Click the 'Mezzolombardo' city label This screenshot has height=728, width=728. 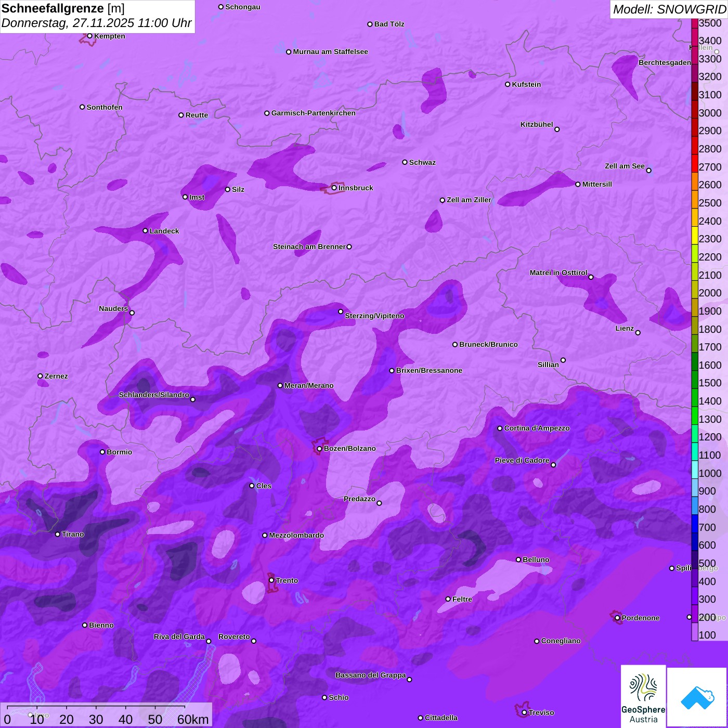point(297,535)
